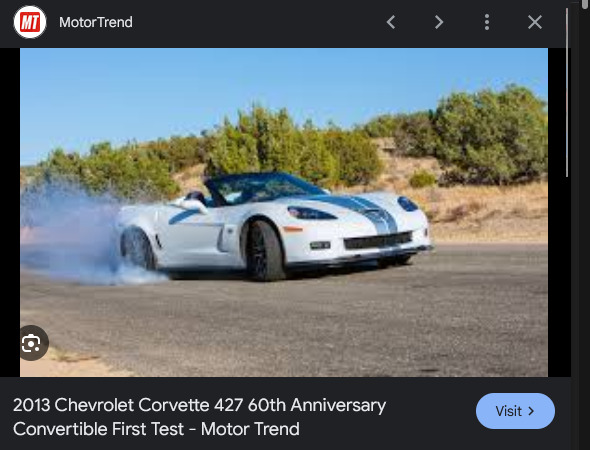Open the 2013 Chevrolet Corvette 427 title link
The width and height of the screenshot is (590, 450).
(x=199, y=417)
